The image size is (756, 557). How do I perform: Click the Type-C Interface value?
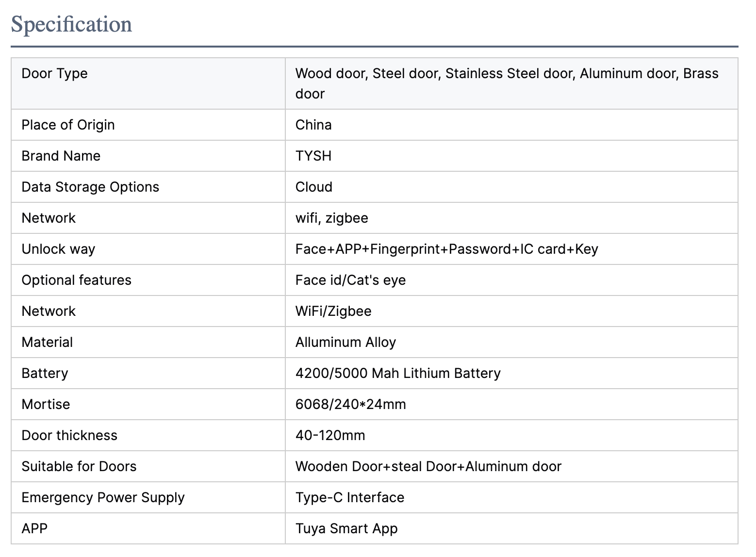coord(350,498)
